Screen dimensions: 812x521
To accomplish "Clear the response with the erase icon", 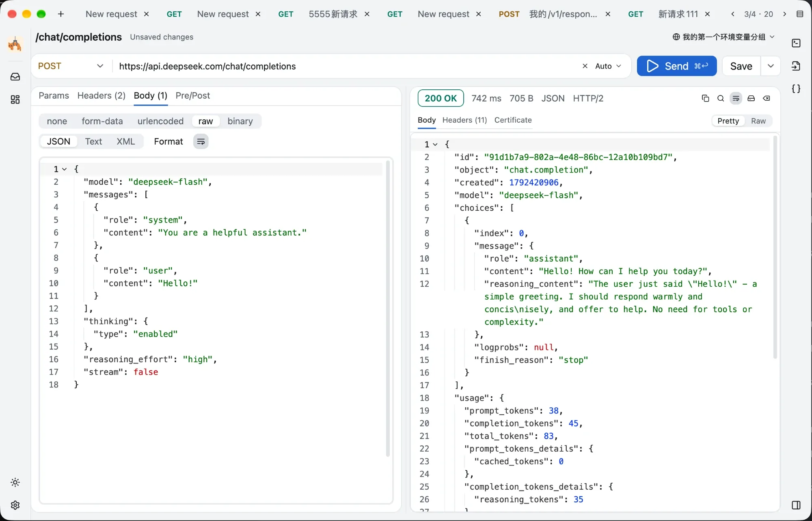I will tap(767, 98).
